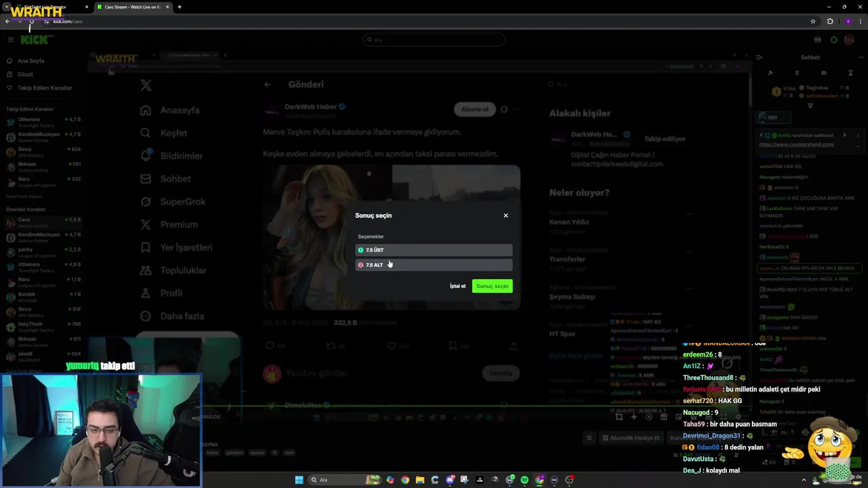Image resolution: width=868 pixels, height=488 pixels.
Task: Open the gavel moderation icon in chat
Action: click(770, 73)
